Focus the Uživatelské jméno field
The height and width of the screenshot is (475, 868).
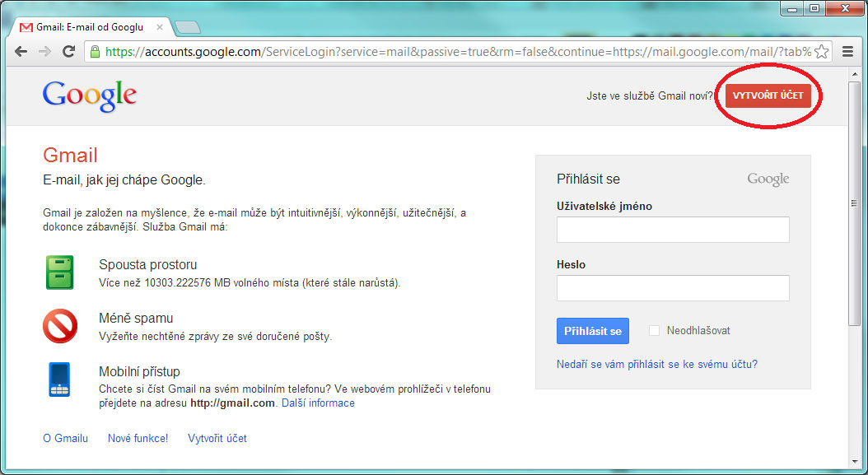point(673,230)
